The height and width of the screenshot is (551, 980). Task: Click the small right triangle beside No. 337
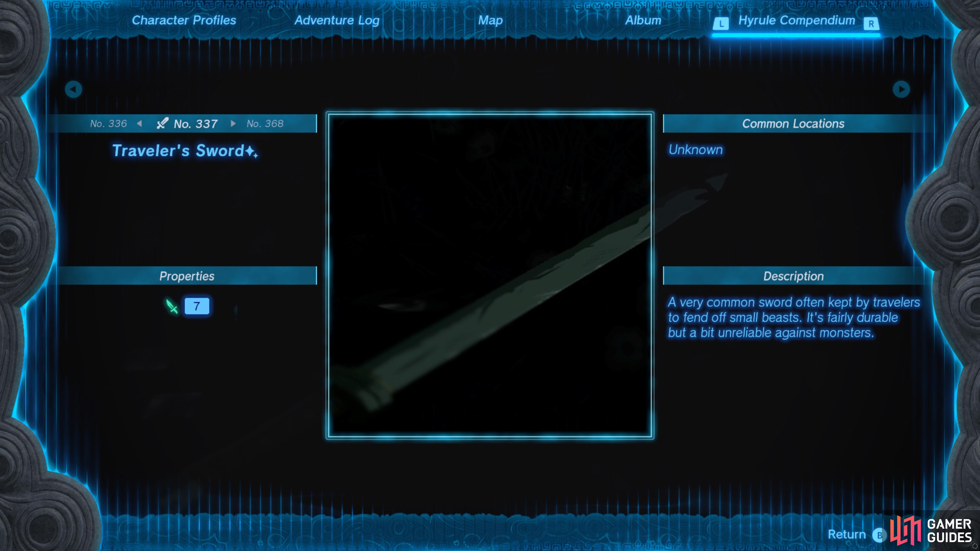pos(233,123)
